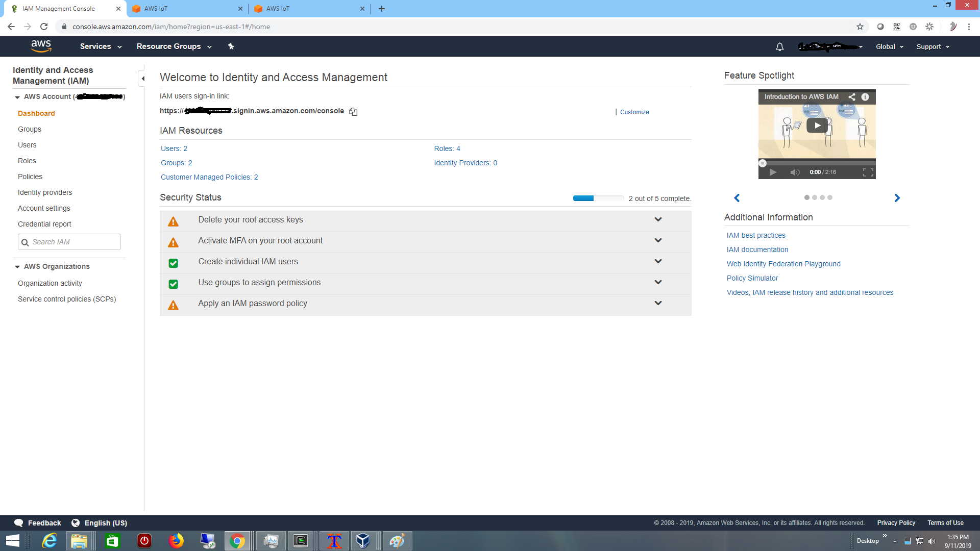Open Web Identity Federation Playground link
980x551 pixels.
pos(783,264)
